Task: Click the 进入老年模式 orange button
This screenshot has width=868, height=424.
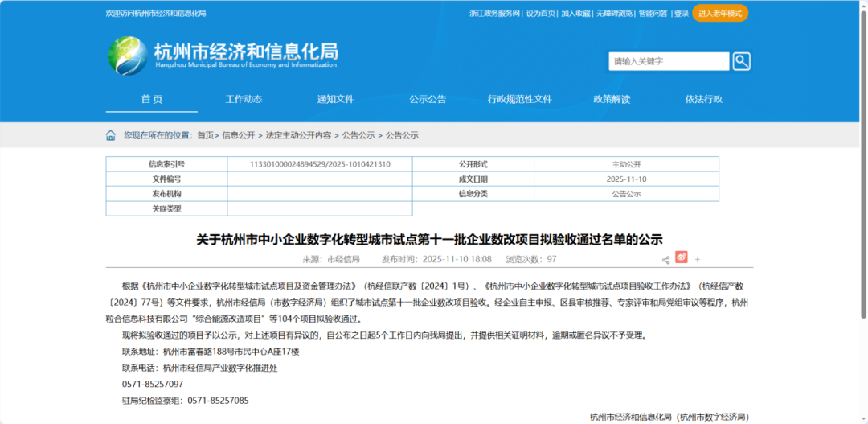Action: [x=719, y=14]
